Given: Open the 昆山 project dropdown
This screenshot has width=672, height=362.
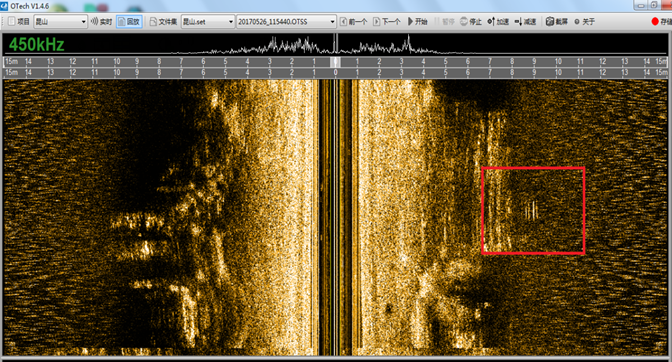Looking at the screenshot, I should click(60, 21).
